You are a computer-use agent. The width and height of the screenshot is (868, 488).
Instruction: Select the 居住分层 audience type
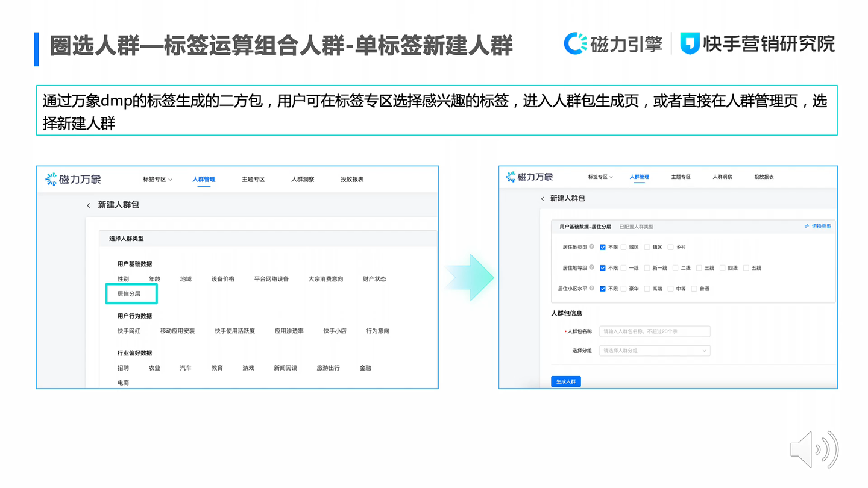pos(129,293)
